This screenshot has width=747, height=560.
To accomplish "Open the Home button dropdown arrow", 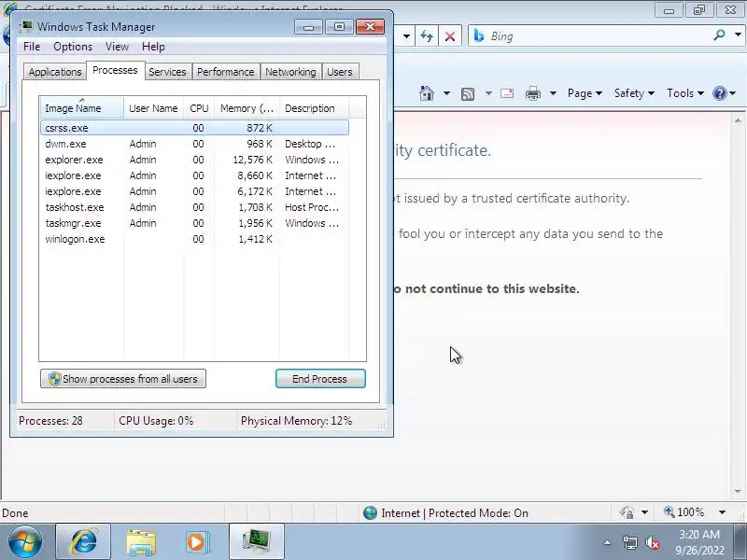I will coord(446,93).
